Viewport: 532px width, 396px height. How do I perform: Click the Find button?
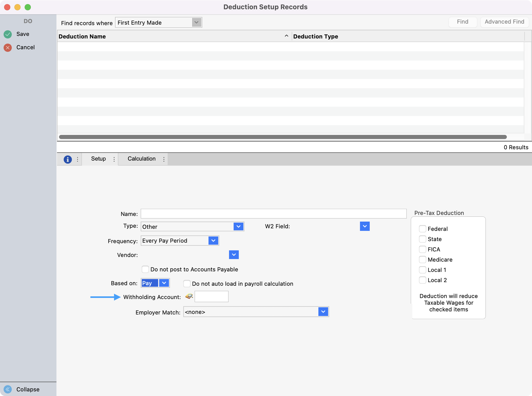[x=462, y=22]
